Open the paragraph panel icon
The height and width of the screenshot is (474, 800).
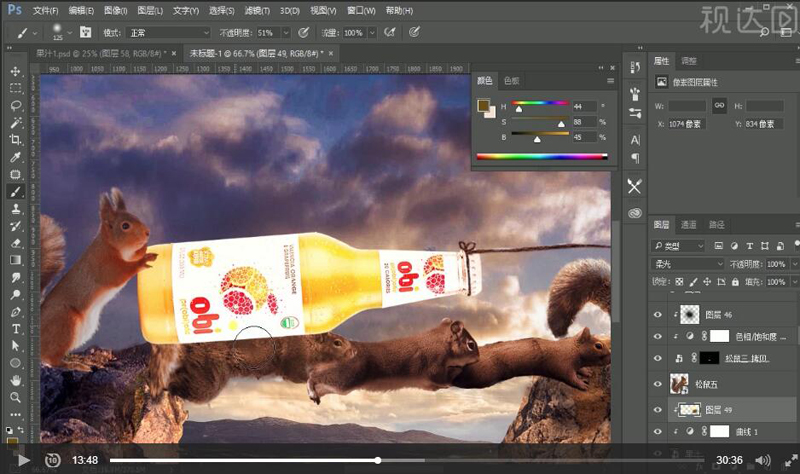(635, 159)
